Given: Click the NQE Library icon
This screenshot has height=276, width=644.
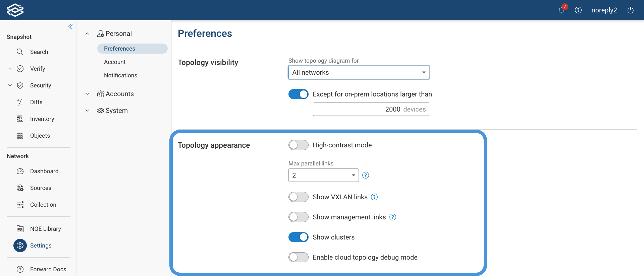Looking at the screenshot, I should pos(20,229).
